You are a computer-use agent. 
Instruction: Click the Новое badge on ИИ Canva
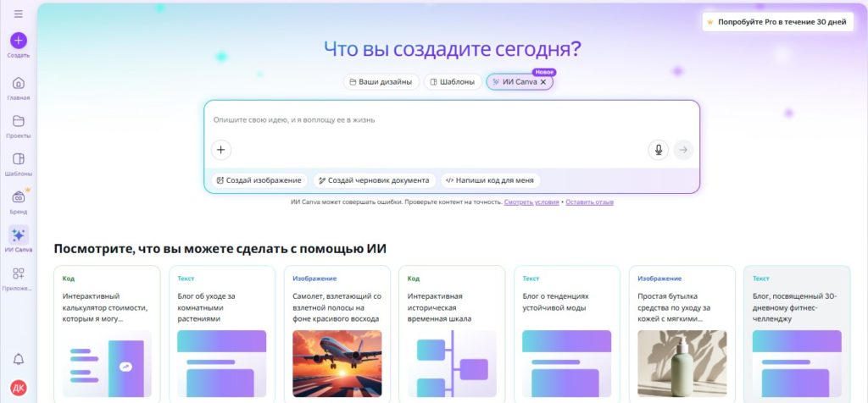tap(543, 73)
